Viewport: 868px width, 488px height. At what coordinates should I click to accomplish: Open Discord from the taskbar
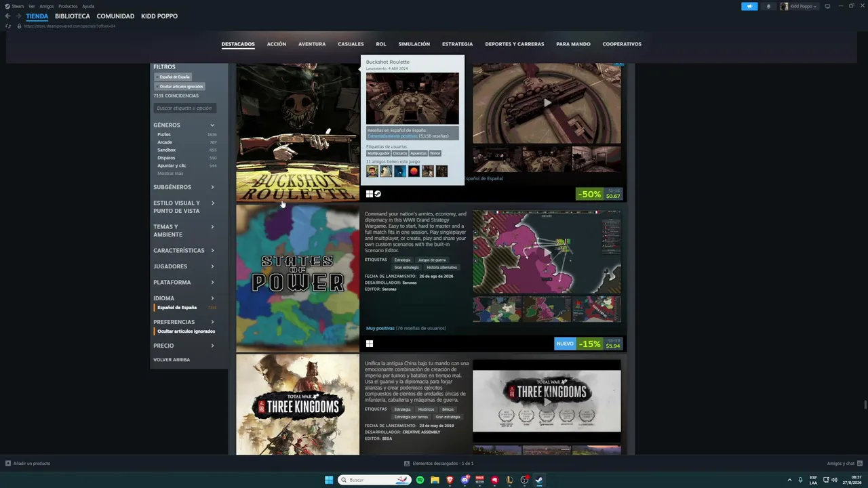(x=465, y=480)
